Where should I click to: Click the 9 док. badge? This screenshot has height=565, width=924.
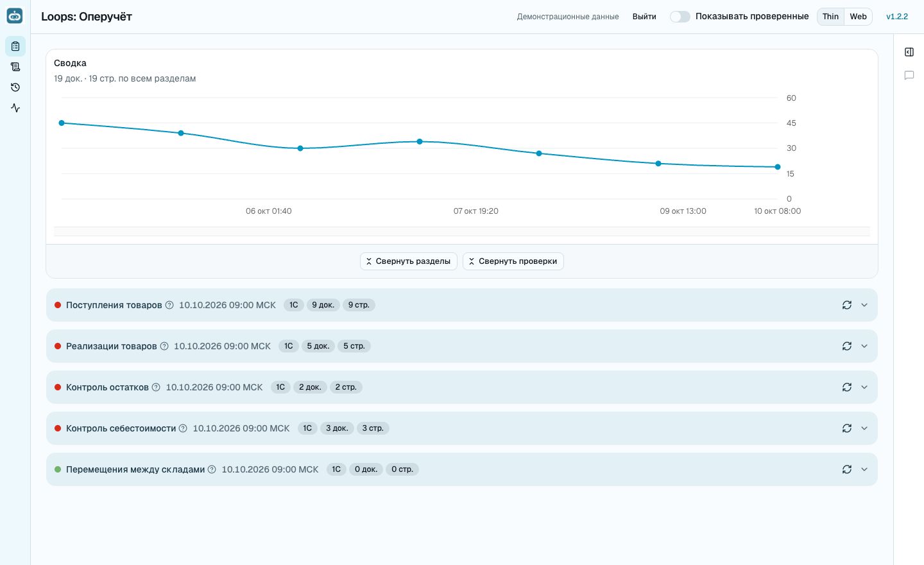point(323,305)
